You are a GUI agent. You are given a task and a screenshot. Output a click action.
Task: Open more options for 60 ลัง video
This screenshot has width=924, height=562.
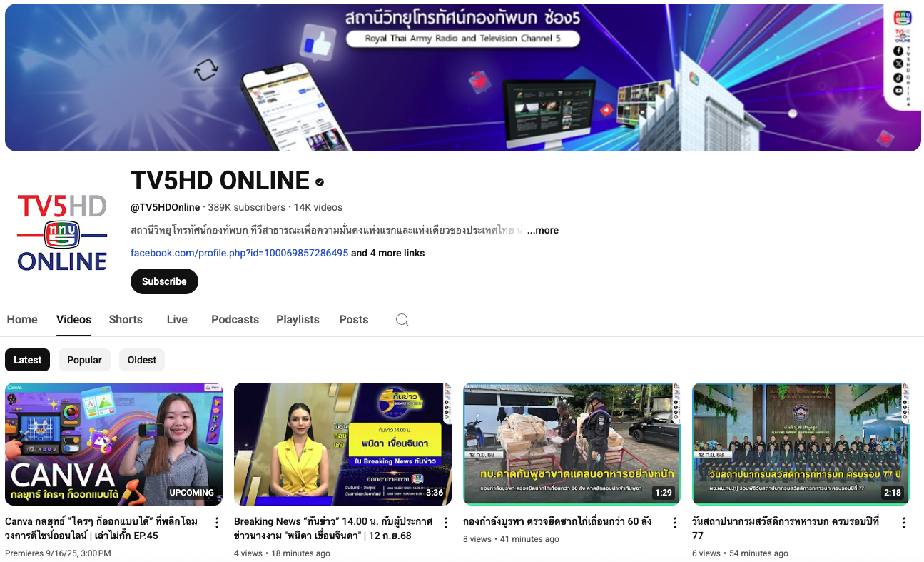tap(675, 523)
